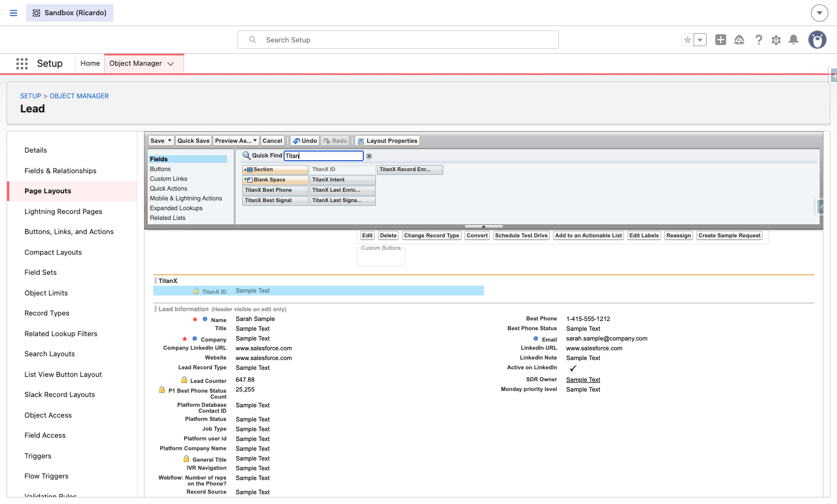Click the SDR Owner Sample Text link
Image resolution: width=837 pixels, height=504 pixels.
coord(583,380)
